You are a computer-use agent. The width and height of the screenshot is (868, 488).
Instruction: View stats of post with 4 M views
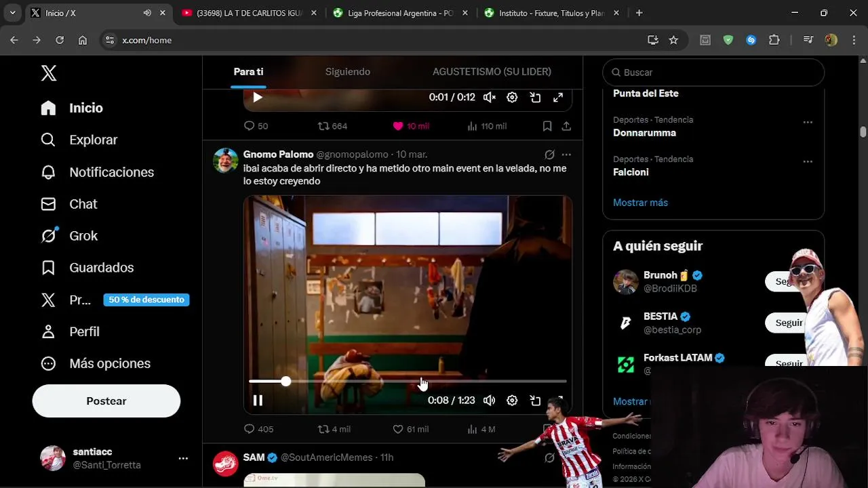[x=481, y=429]
